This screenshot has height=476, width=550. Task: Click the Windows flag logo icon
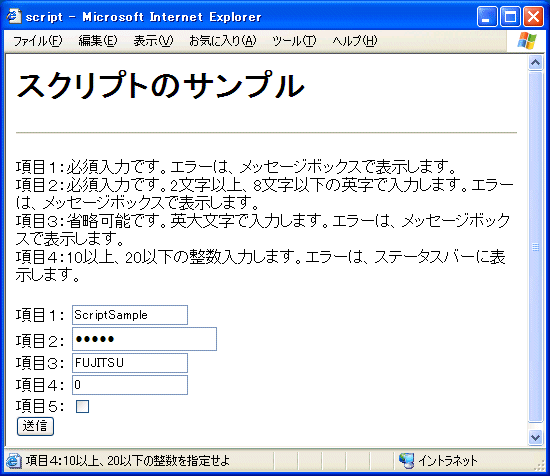[x=527, y=41]
